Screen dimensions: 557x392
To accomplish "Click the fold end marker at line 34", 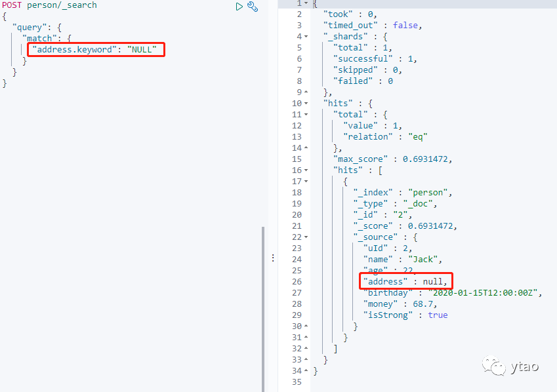I will click(x=306, y=371).
